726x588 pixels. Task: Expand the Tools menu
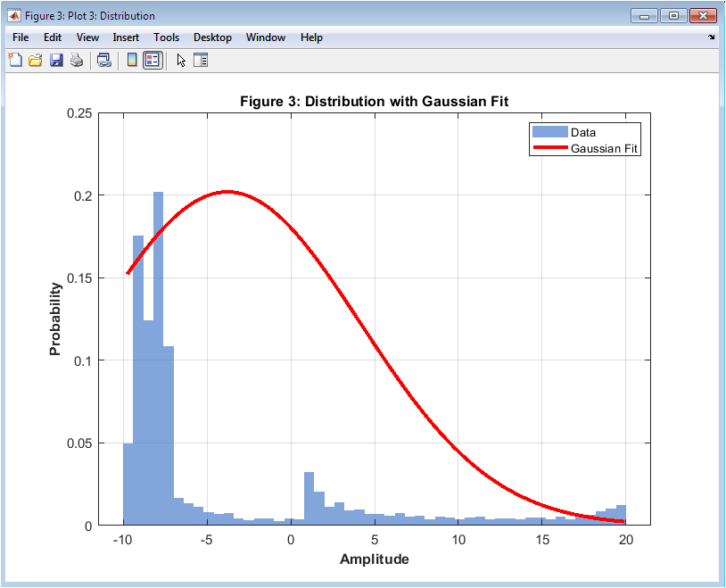coord(166,37)
